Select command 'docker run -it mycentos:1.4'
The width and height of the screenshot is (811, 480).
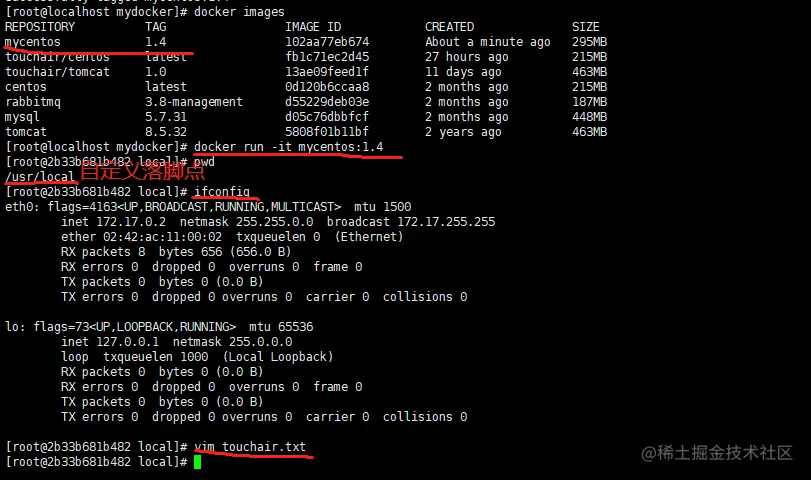tap(289, 147)
